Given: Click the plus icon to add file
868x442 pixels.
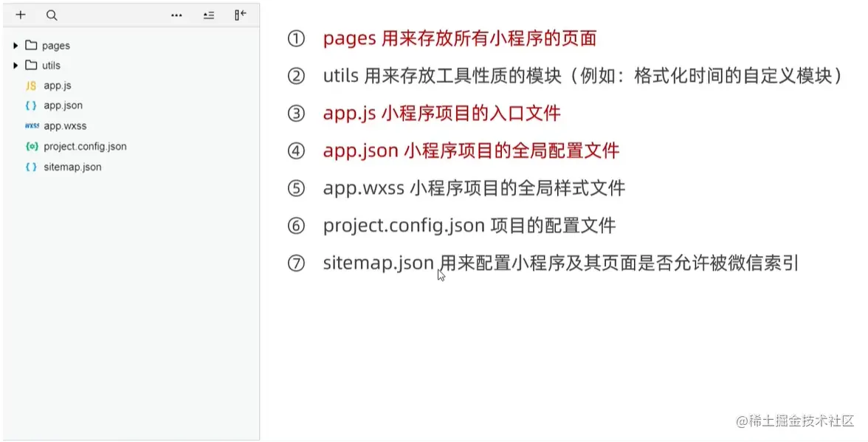Looking at the screenshot, I should (21, 15).
